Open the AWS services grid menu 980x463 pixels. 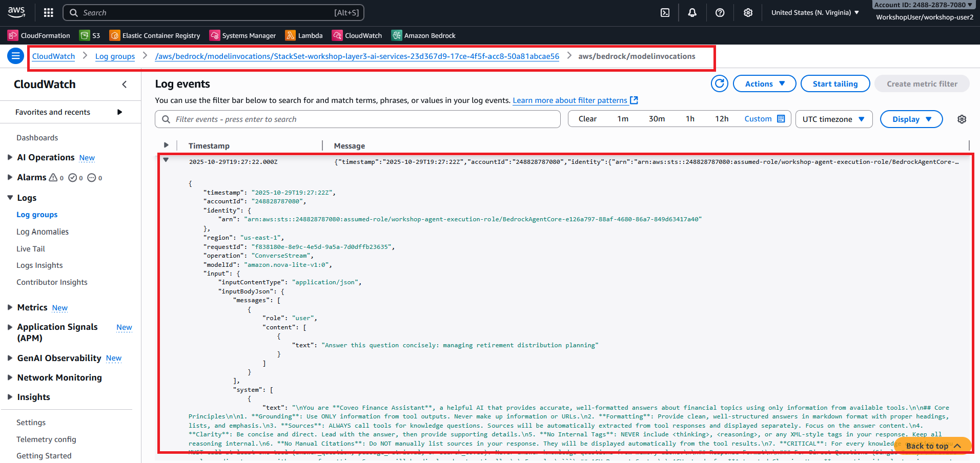click(x=48, y=12)
